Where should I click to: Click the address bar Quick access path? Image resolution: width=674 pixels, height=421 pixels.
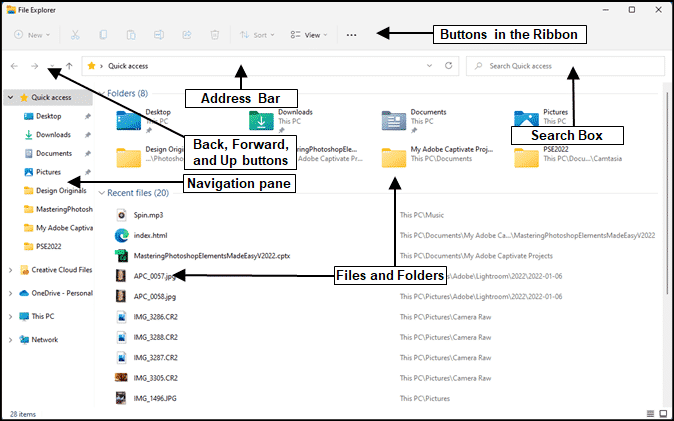click(128, 66)
